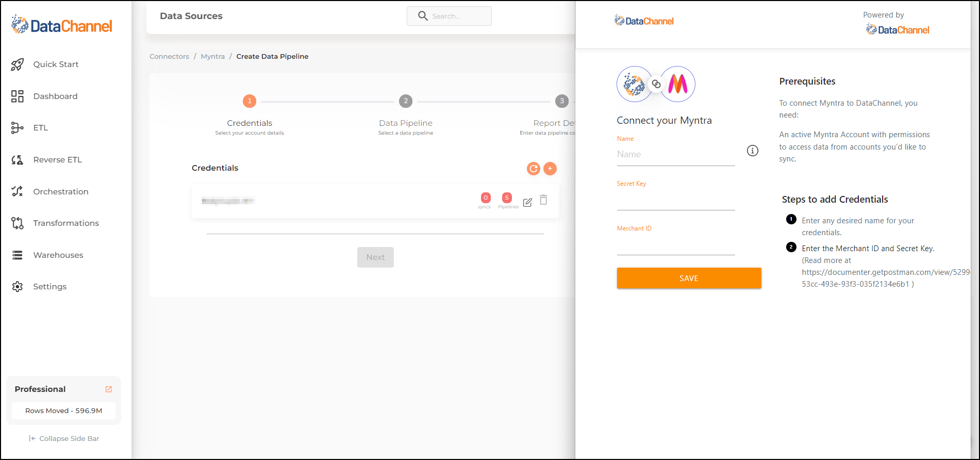Open Reverse ETL in the sidebar
The height and width of the screenshot is (460, 980).
(x=57, y=160)
